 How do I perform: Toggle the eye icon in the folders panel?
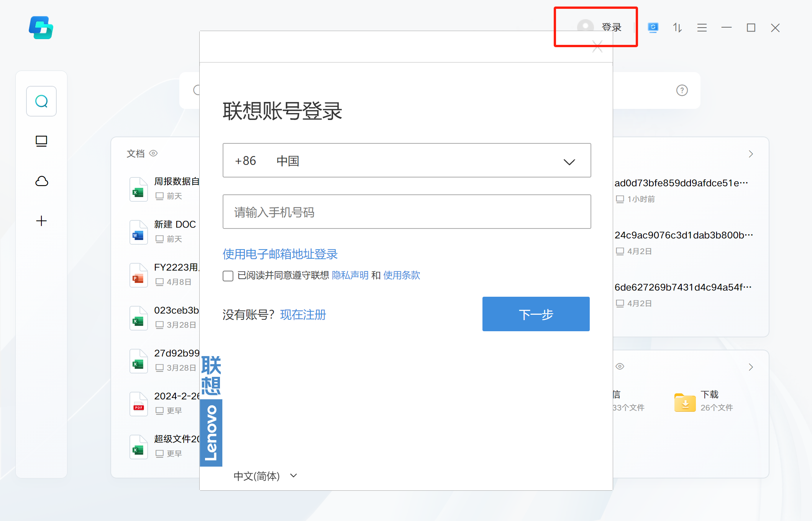point(620,367)
